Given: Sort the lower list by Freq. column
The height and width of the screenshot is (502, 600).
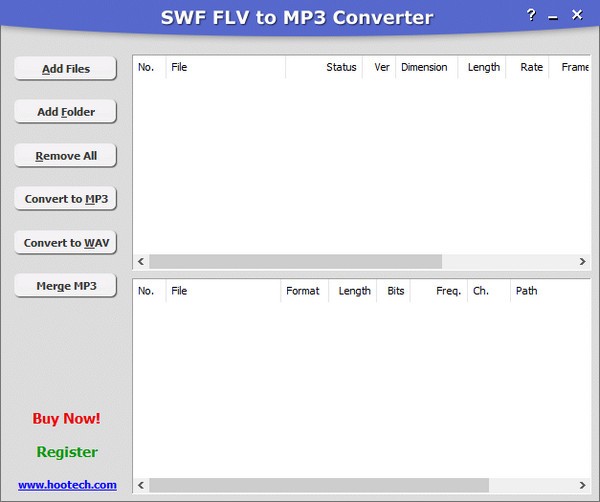Looking at the screenshot, I should coord(448,291).
